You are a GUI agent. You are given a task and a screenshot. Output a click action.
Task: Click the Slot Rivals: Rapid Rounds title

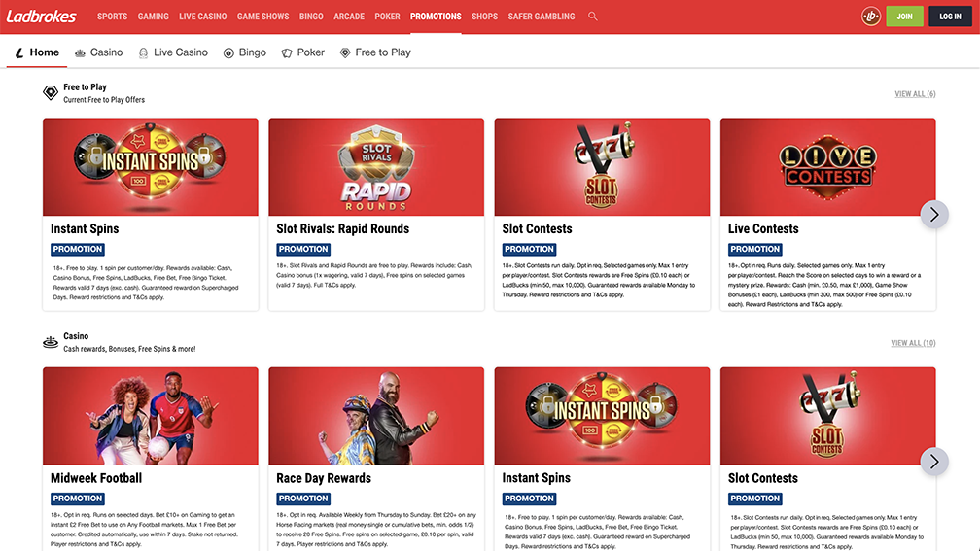pyautogui.click(x=342, y=228)
